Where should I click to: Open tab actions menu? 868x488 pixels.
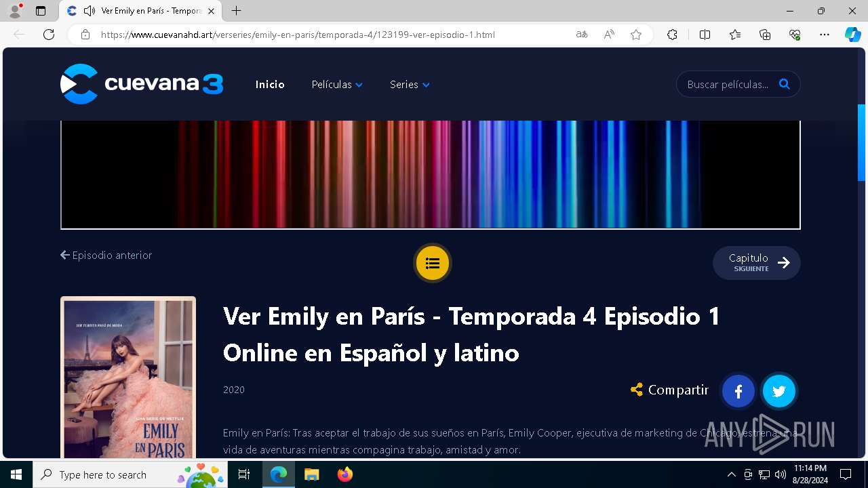(41, 11)
